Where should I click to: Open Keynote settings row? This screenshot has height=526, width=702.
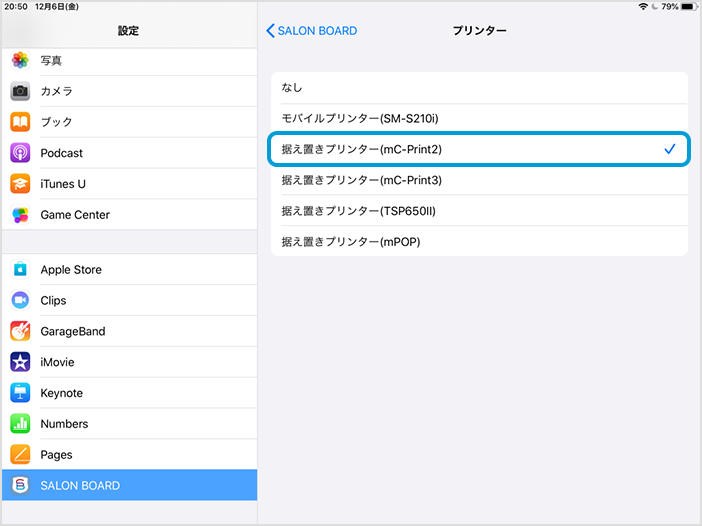coord(129,393)
